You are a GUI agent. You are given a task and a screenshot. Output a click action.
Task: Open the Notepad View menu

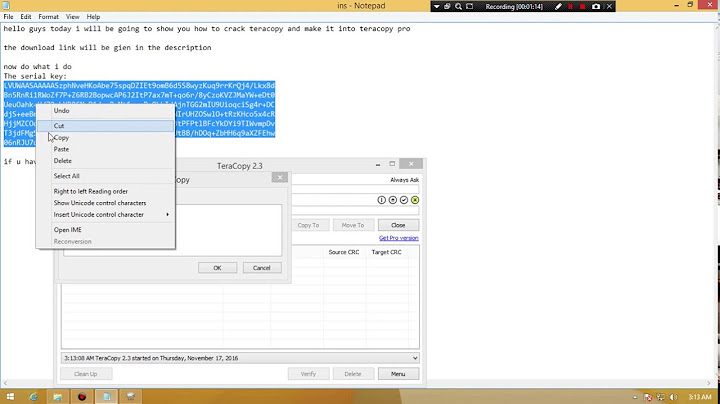click(73, 17)
